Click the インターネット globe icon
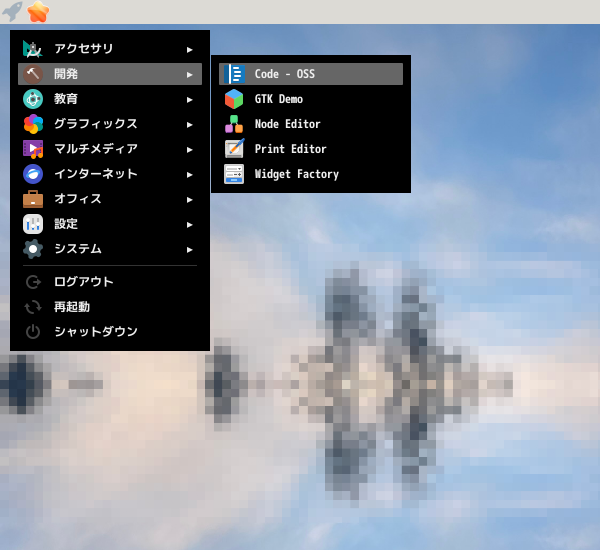Viewport: 600px width, 550px height. pyautogui.click(x=33, y=174)
